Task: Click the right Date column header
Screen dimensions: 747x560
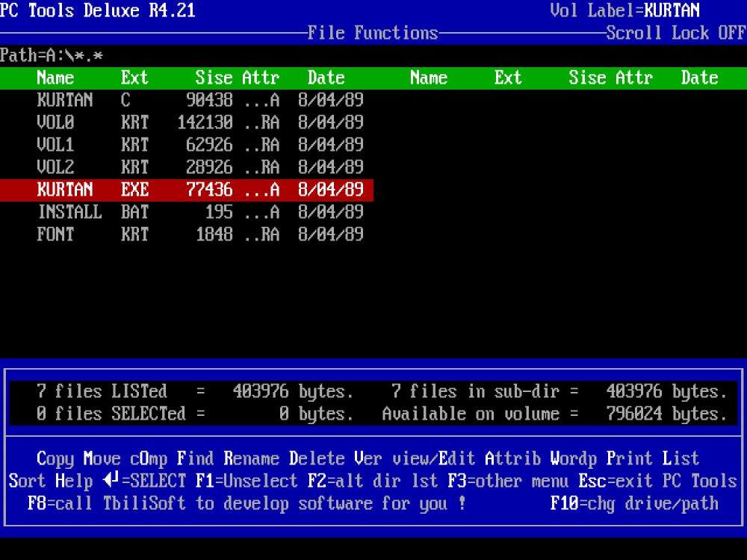Action: [700, 78]
